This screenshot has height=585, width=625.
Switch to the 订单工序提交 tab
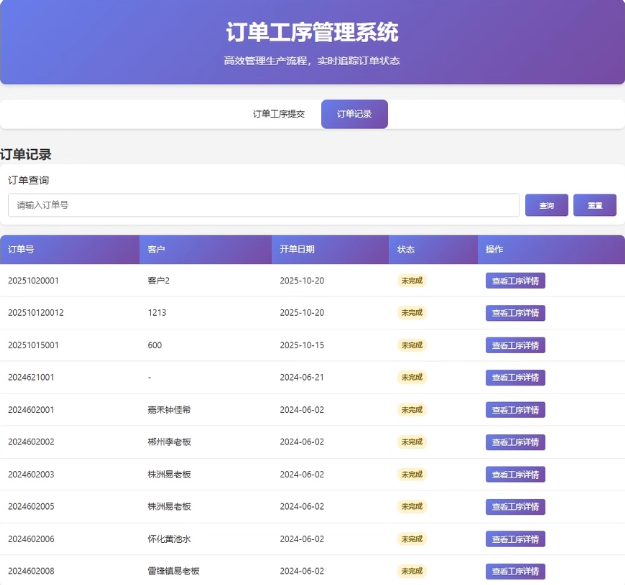[x=278, y=114]
